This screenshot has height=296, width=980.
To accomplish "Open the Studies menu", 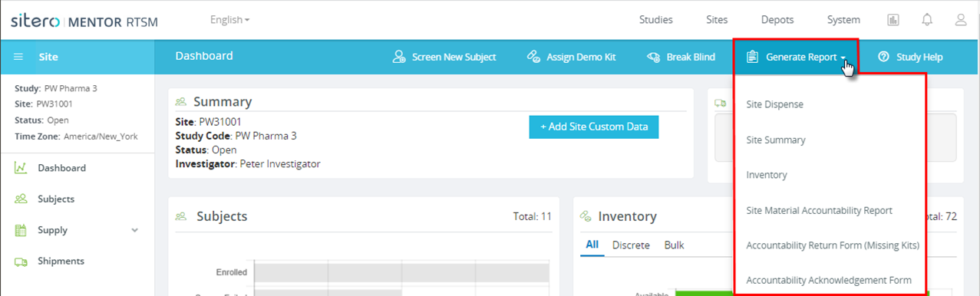I will click(x=655, y=20).
